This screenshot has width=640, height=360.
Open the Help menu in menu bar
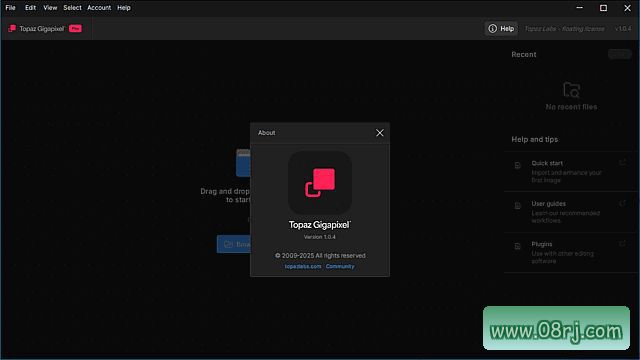124,8
